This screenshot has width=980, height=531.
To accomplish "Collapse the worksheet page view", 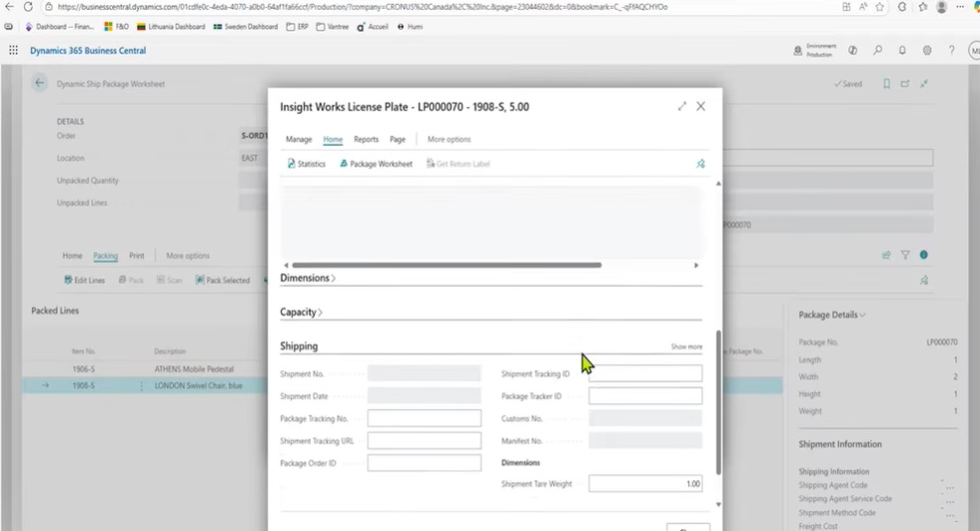I will 923,83.
